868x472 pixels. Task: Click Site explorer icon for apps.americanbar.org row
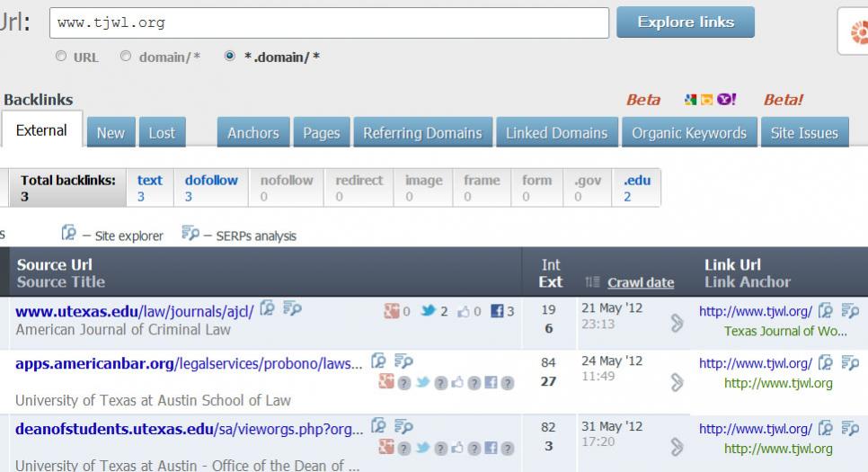(x=378, y=361)
